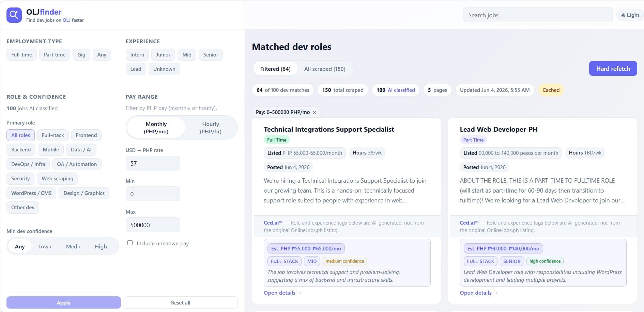The image size is (644, 312).
Task: Remove the Pay: 0–500000 PHP/mo filter chip
Action: coord(314,112)
